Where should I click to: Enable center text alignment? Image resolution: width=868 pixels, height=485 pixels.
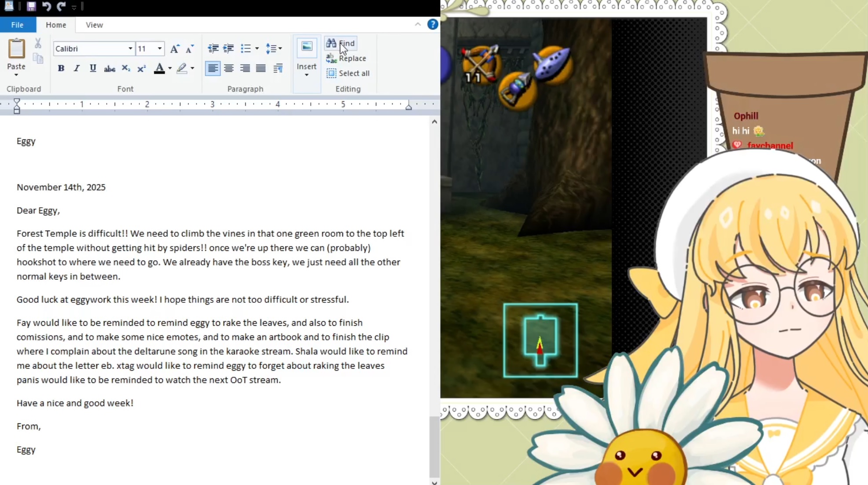click(229, 68)
